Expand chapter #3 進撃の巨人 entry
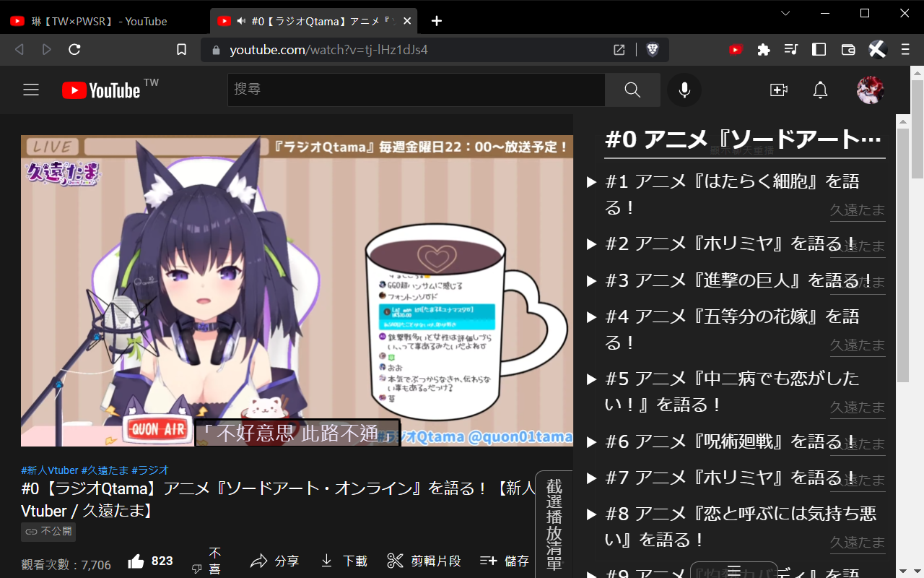 click(592, 280)
